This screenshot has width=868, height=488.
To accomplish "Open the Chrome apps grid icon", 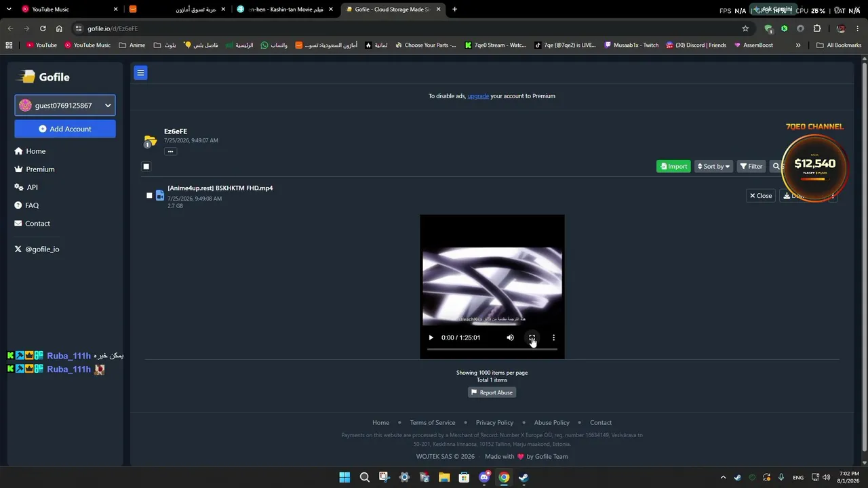I will pos(9,45).
